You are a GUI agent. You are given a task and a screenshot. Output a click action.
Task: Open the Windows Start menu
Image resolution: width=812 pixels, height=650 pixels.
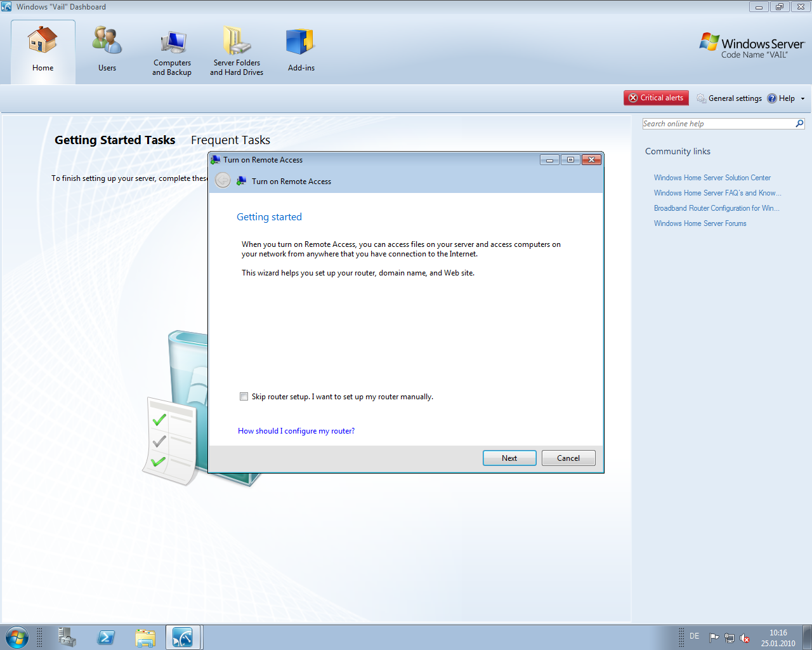click(16, 637)
